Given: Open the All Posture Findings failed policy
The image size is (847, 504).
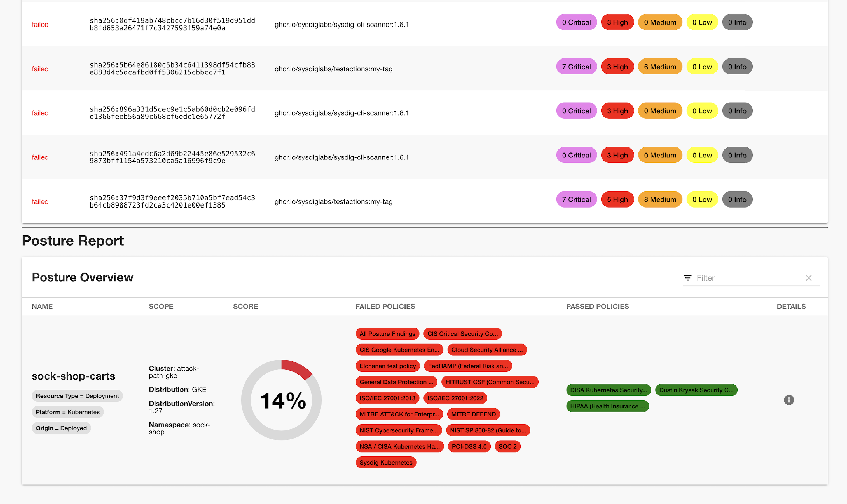Looking at the screenshot, I should (387, 333).
